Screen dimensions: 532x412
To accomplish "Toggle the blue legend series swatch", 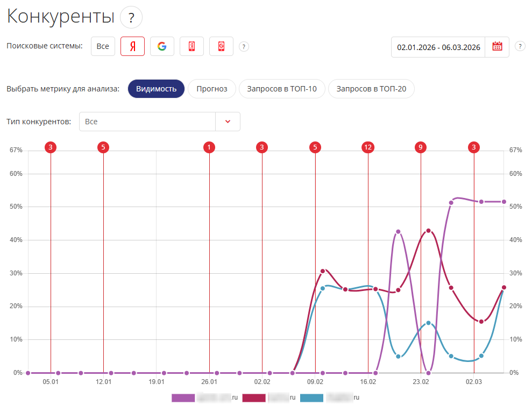I will [311, 398].
